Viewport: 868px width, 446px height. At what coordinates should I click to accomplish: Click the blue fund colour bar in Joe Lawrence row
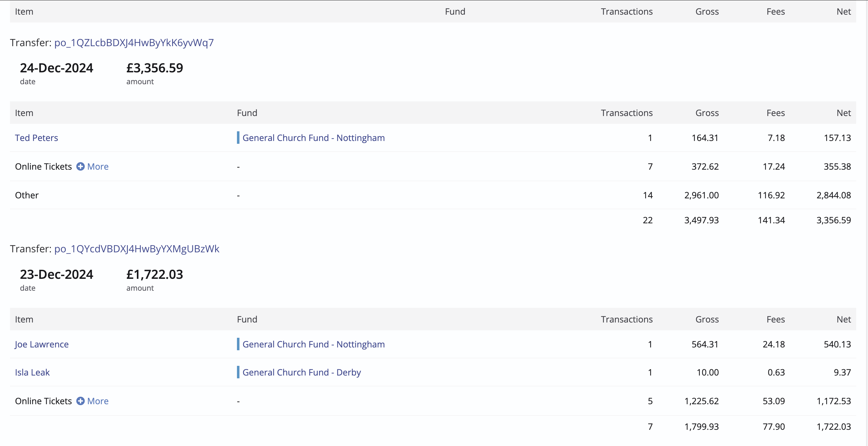point(238,344)
